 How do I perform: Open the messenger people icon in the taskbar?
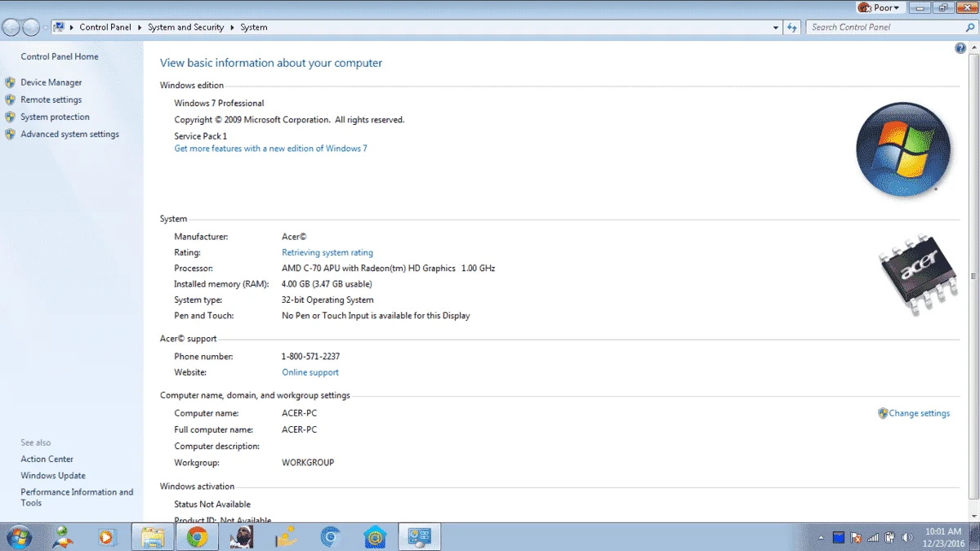[x=62, y=536]
